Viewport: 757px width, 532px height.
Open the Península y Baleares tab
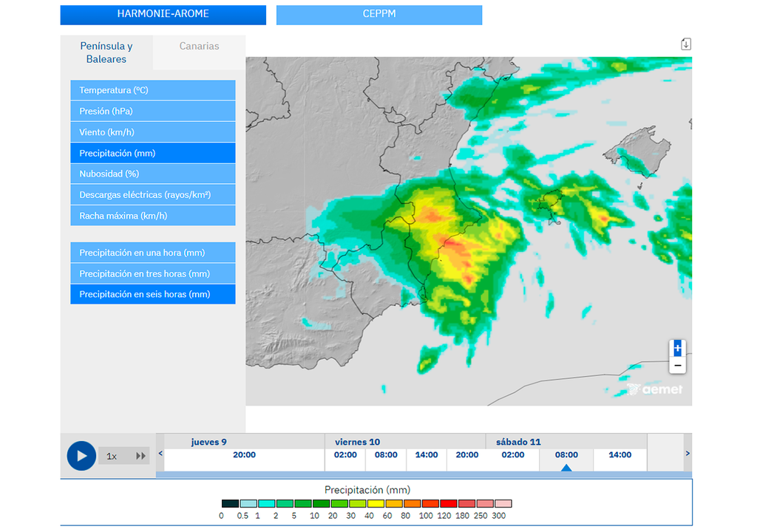pos(106,52)
